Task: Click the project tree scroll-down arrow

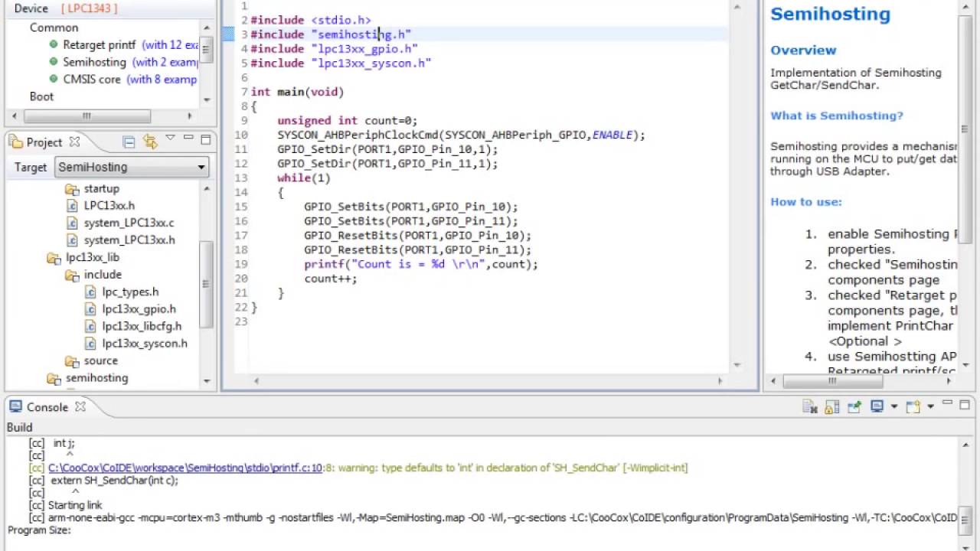Action: click(206, 381)
